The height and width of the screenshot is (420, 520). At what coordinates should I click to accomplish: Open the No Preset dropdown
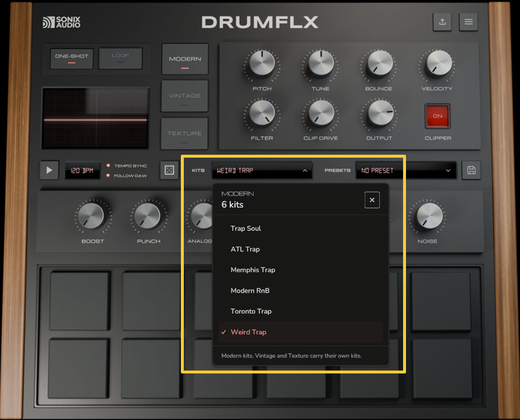(406, 170)
